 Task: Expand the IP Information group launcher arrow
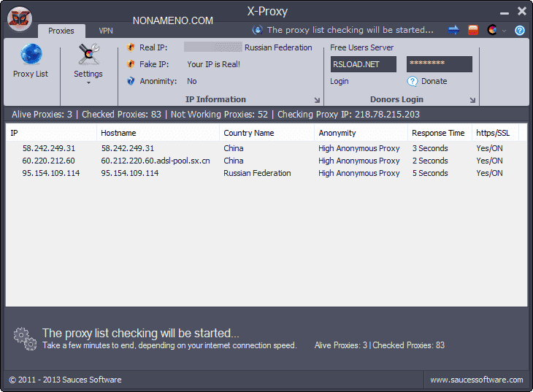point(317,100)
